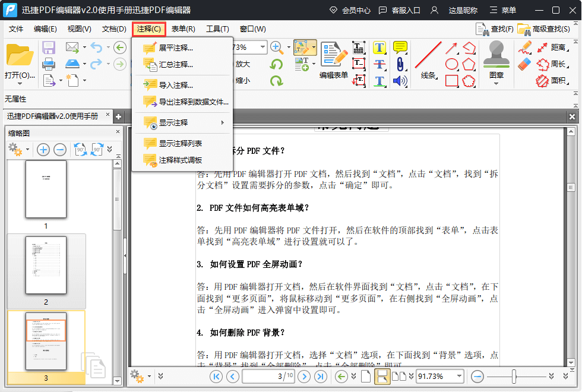This screenshot has width=582, height=392.
Task: Open the 91.73% zoom dropdown at bottom
Action: pyautogui.click(x=458, y=376)
